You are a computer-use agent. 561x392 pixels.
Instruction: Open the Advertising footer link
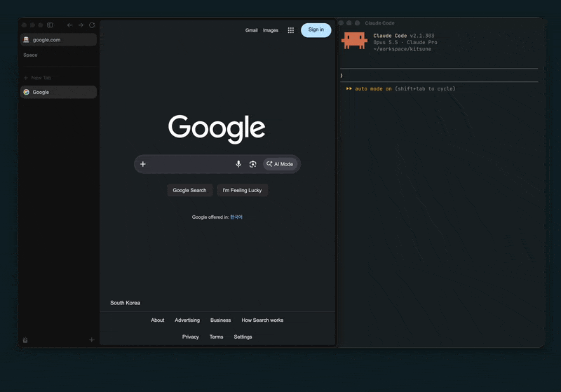pos(187,320)
